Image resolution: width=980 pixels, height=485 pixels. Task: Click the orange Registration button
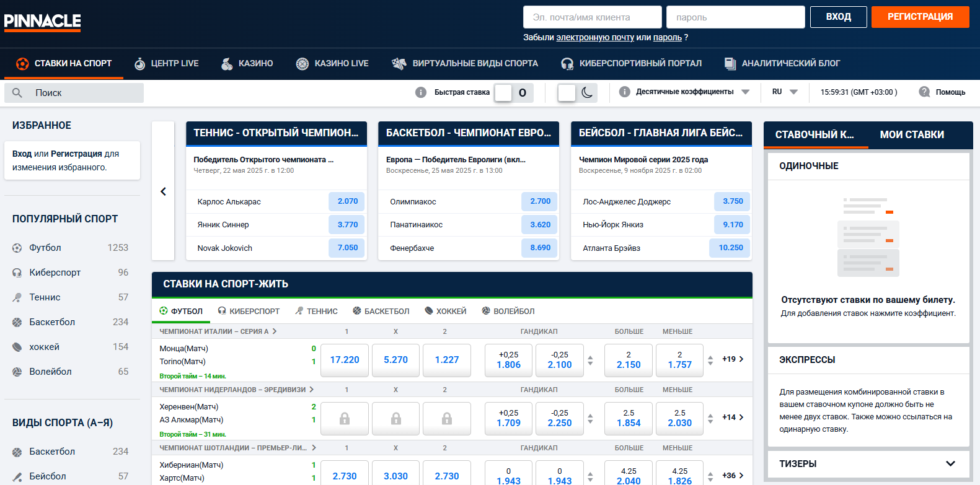pyautogui.click(x=920, y=17)
